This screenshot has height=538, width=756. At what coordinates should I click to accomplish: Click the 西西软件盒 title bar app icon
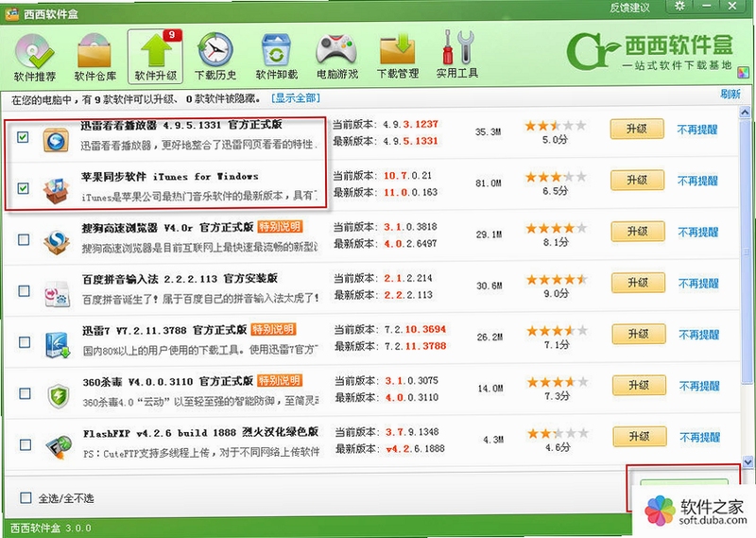[x=12, y=14]
